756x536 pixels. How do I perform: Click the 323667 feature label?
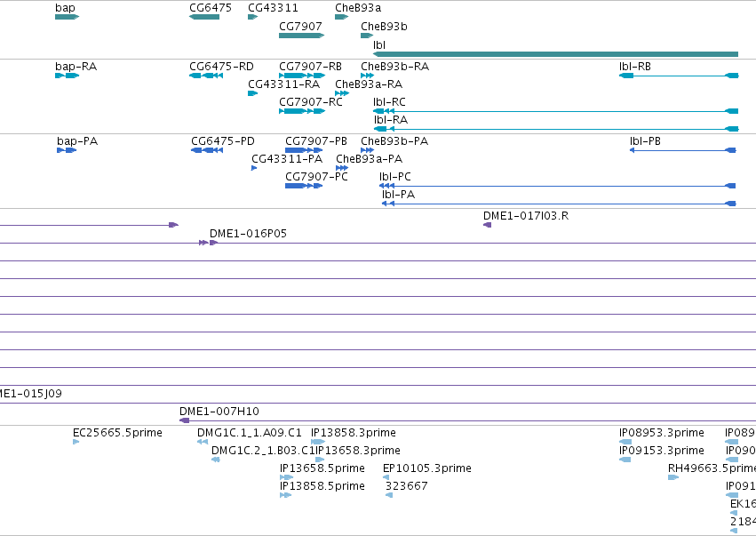tap(407, 486)
